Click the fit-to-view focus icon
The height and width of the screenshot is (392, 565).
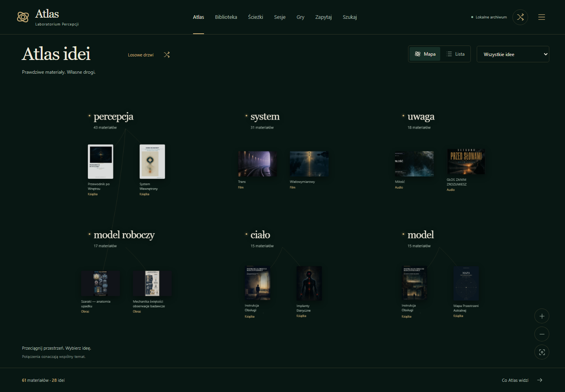(x=542, y=352)
